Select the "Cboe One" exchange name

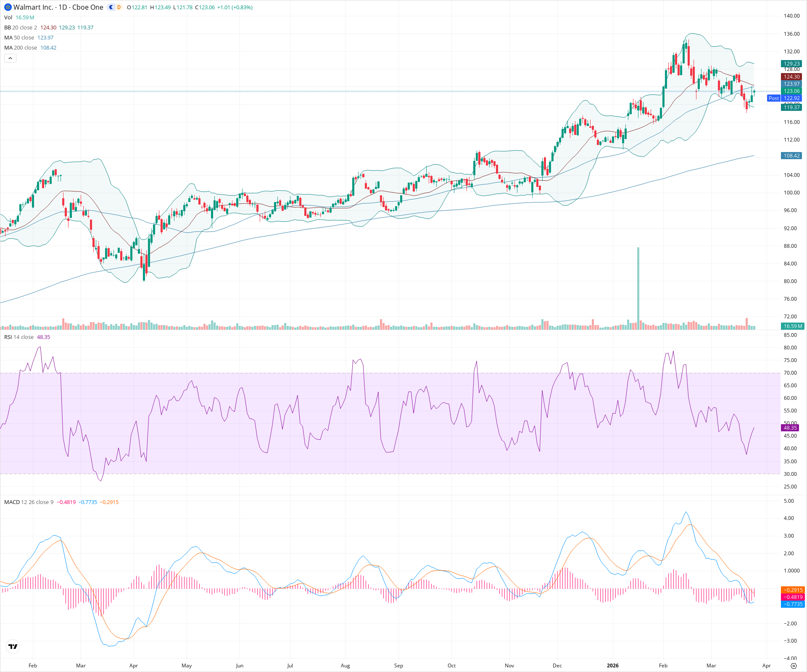tap(88, 7)
